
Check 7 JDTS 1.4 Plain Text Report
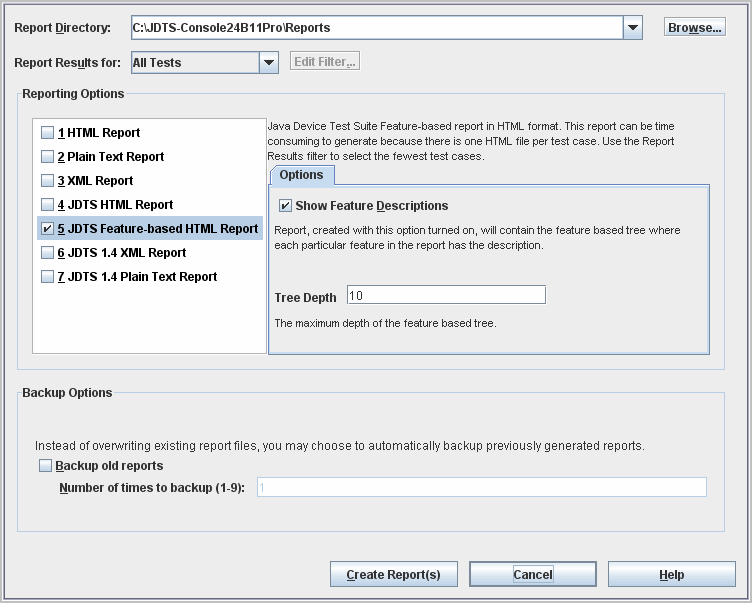click(x=47, y=276)
